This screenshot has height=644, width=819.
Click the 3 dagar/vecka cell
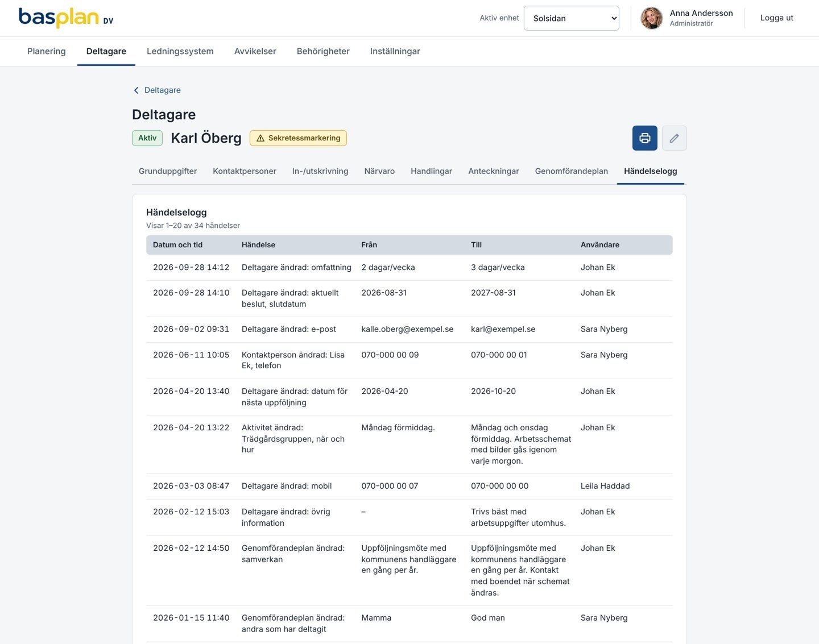click(498, 268)
